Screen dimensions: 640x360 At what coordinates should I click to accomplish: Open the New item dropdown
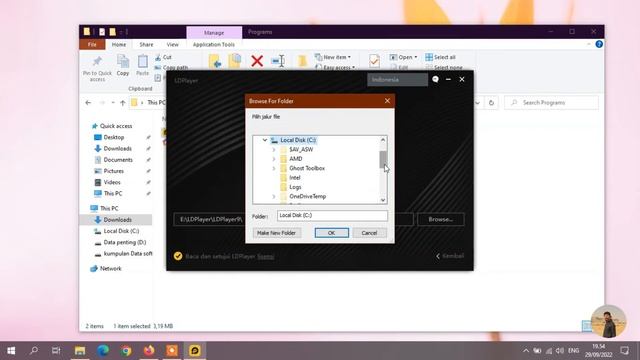tap(333, 57)
